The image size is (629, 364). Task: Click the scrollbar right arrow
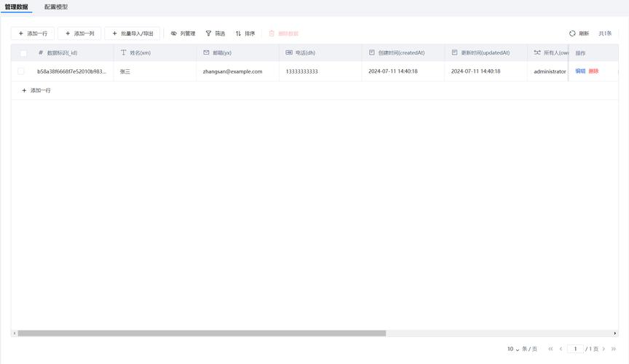coord(614,333)
